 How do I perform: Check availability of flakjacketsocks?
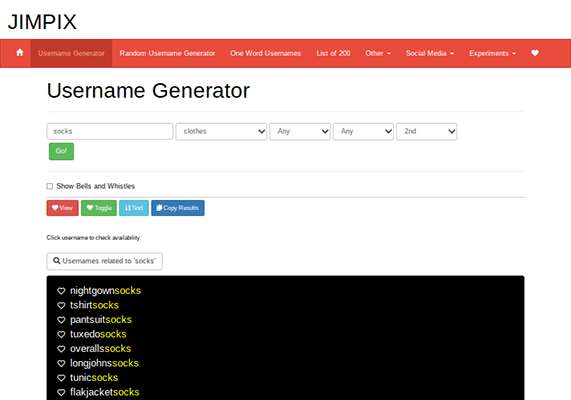tap(105, 392)
